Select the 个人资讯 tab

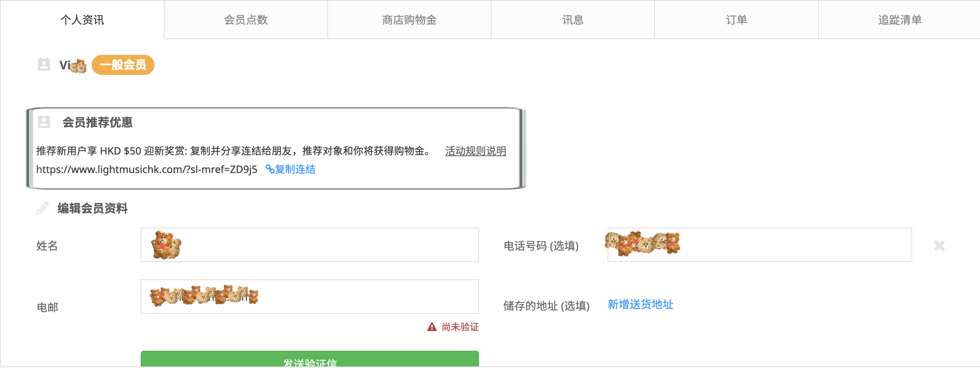pos(82,20)
